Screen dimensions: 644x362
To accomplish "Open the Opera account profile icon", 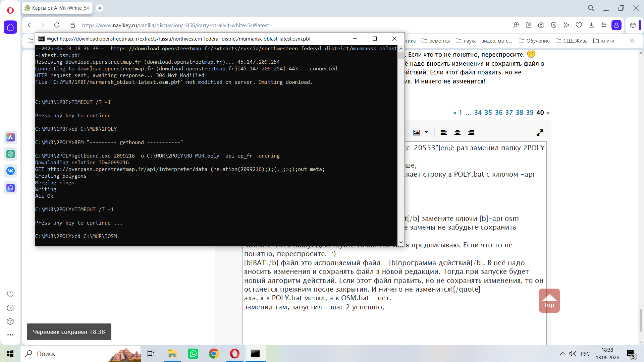I will [x=616, y=25].
